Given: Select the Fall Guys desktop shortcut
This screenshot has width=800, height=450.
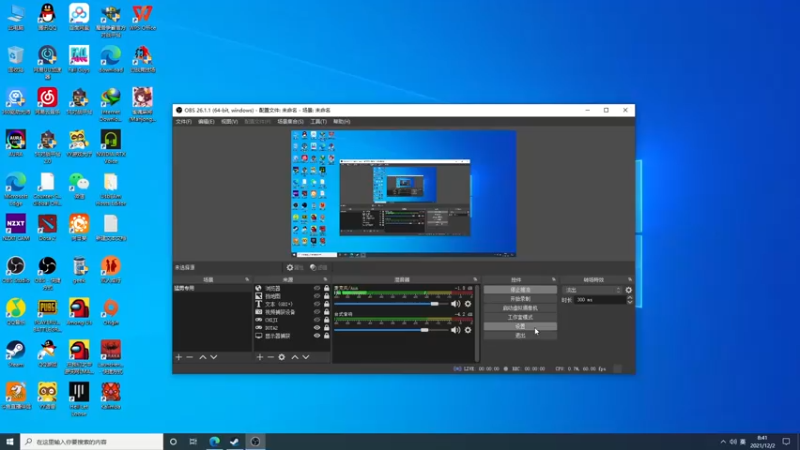Looking at the screenshot, I should point(79,59).
